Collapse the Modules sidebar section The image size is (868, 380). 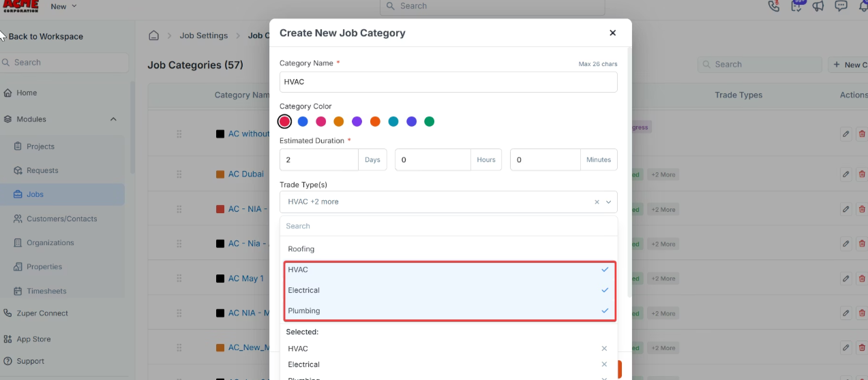pyautogui.click(x=113, y=119)
